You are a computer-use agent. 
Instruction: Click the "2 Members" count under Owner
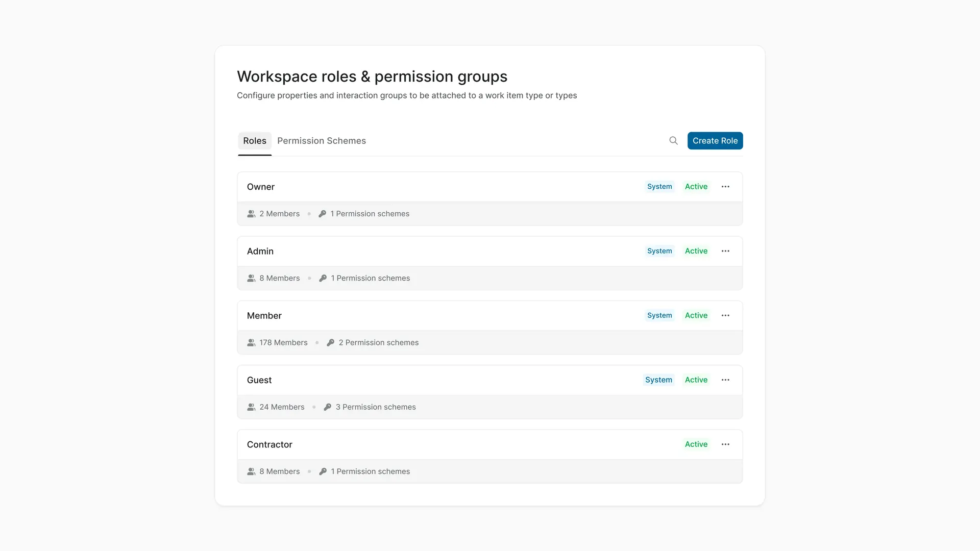coord(279,214)
